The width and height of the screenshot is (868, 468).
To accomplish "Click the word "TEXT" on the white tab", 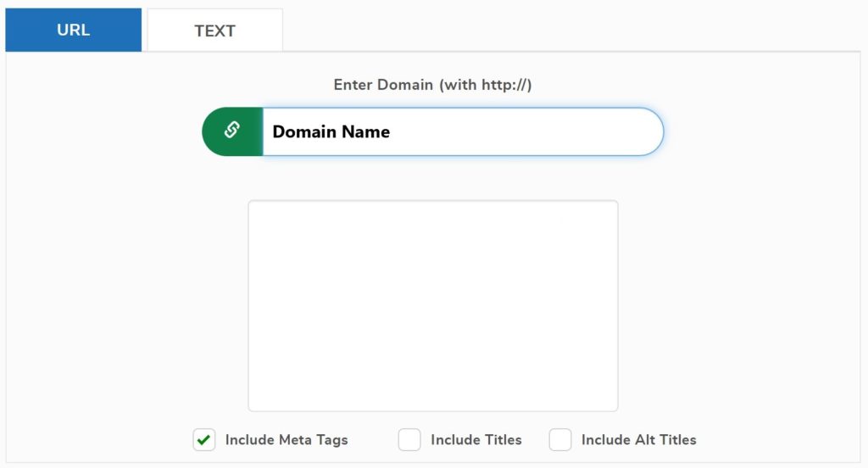I will coord(214,31).
